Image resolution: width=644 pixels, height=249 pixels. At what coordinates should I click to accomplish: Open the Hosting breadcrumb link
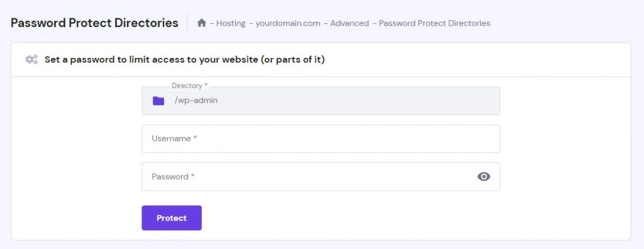(231, 23)
